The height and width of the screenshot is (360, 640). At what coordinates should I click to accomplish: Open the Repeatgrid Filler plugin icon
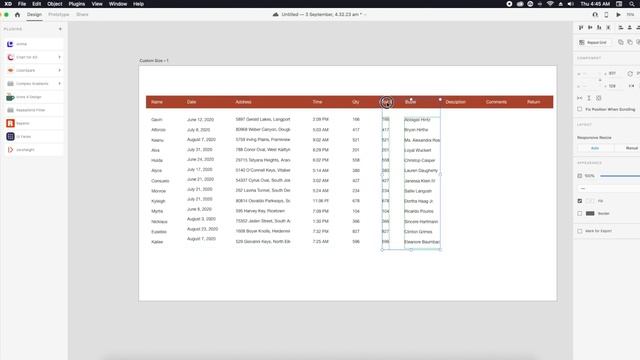pyautogui.click(x=11, y=110)
